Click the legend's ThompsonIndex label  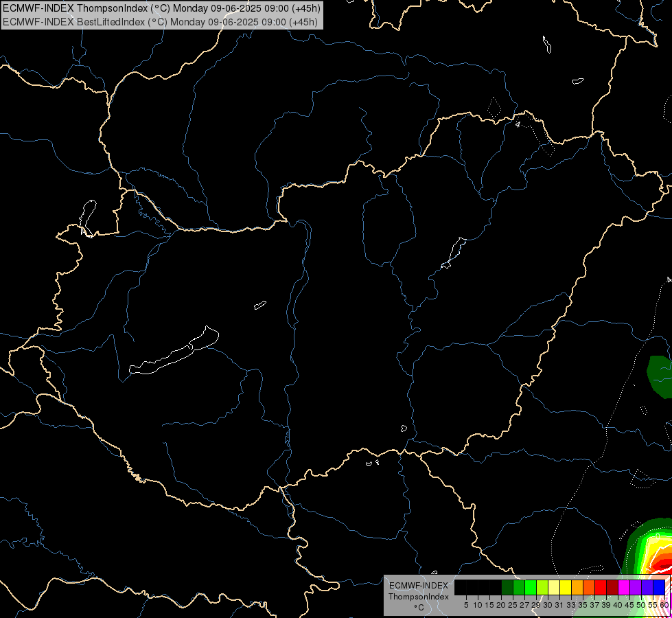coord(418,597)
